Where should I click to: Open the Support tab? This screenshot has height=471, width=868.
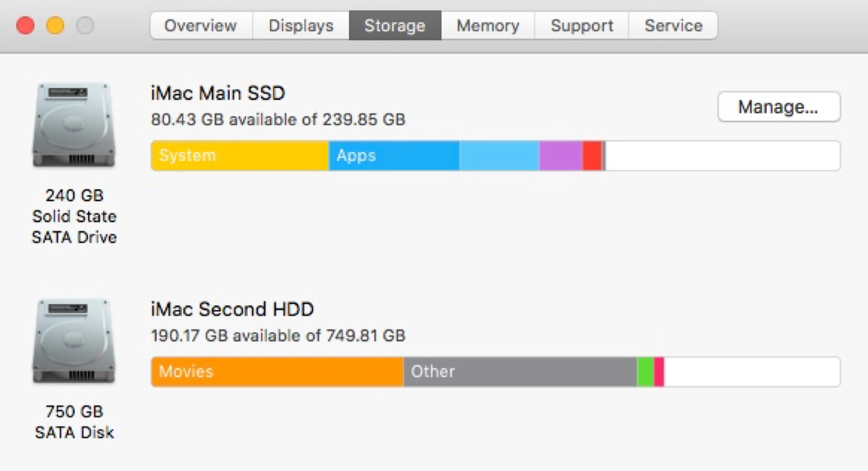pyautogui.click(x=582, y=26)
